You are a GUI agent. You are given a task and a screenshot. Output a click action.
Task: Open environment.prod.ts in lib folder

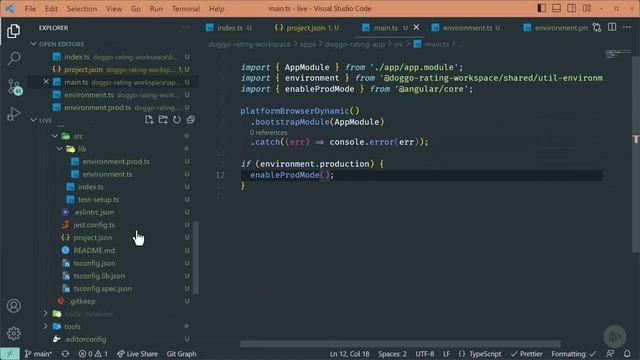point(116,162)
